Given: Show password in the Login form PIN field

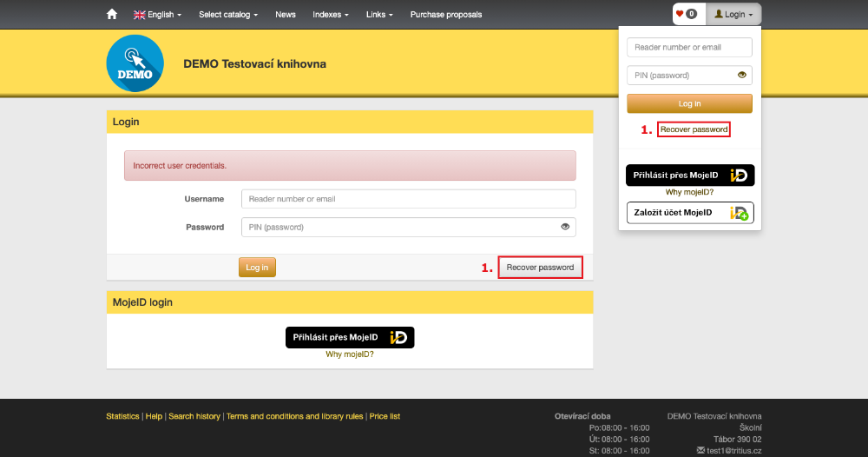Looking at the screenshot, I should point(565,227).
